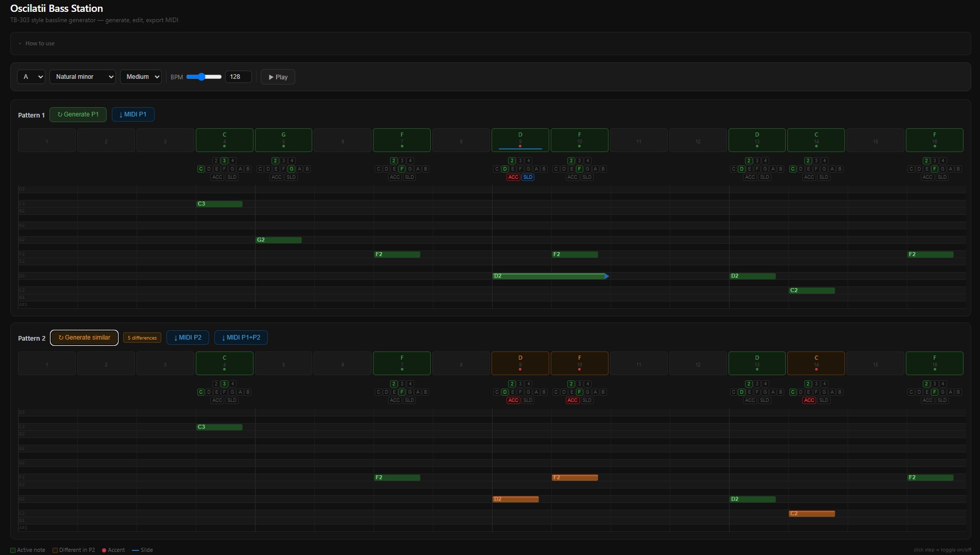Image resolution: width=980 pixels, height=555 pixels.
Task: Set Pattern 1 step 14 note to D
Action: pos(801,169)
